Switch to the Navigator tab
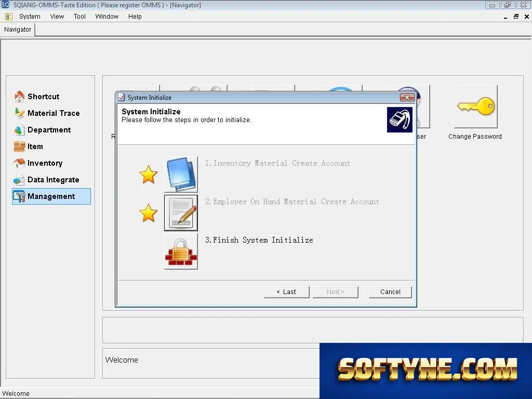The height and width of the screenshot is (399, 532). tap(18, 30)
